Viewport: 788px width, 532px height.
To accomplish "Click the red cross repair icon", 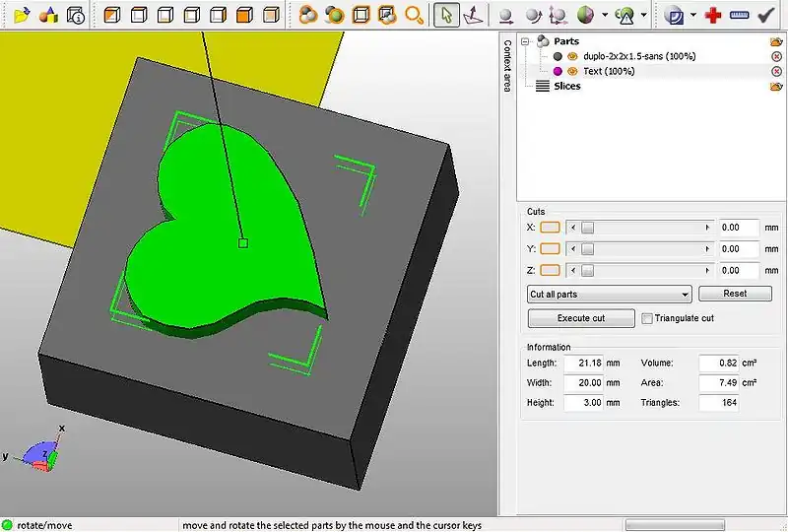I will coord(713,15).
